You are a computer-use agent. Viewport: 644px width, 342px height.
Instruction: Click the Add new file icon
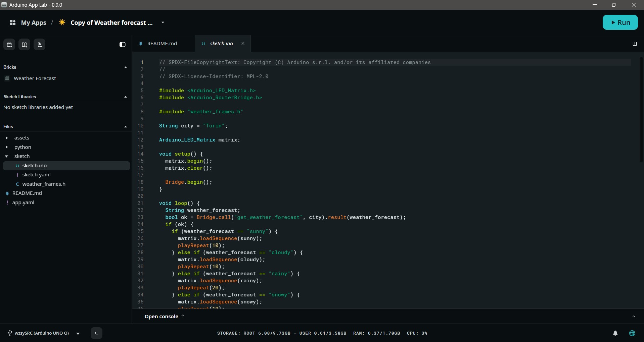coord(40,45)
